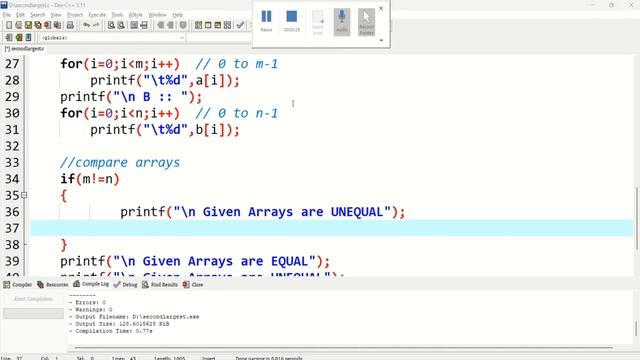Switch to the Resources bottom tab
640x360 pixels.
tap(53, 284)
